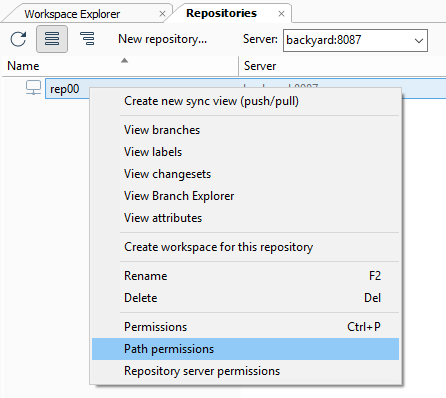Image resolution: width=446 pixels, height=398 pixels.
Task: Select the rep00 repository row
Action: tap(245, 89)
